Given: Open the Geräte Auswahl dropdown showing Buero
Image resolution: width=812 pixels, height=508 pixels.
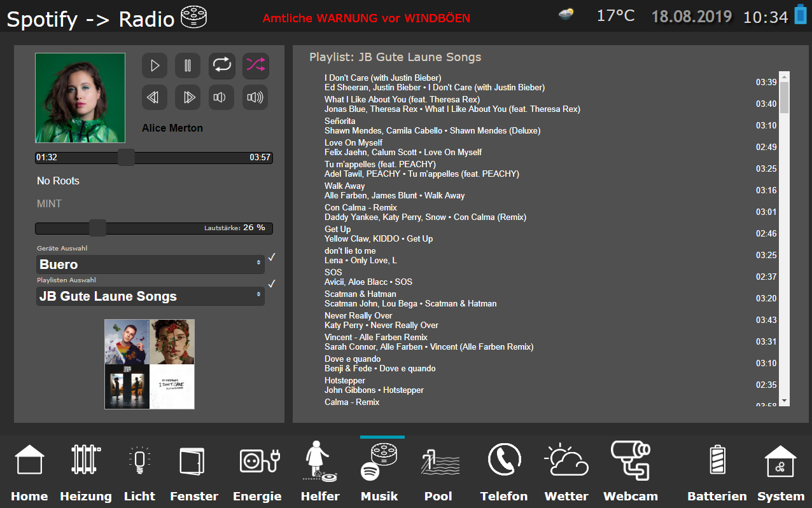Looking at the screenshot, I should pos(150,264).
